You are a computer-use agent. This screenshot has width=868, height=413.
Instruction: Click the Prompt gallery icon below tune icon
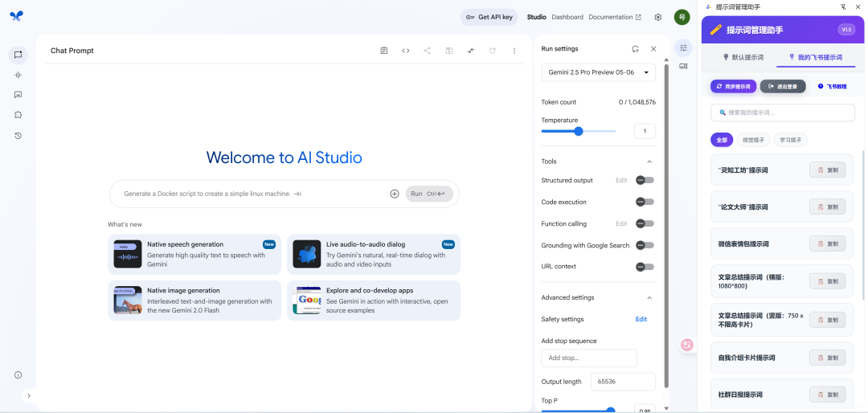coord(683,66)
